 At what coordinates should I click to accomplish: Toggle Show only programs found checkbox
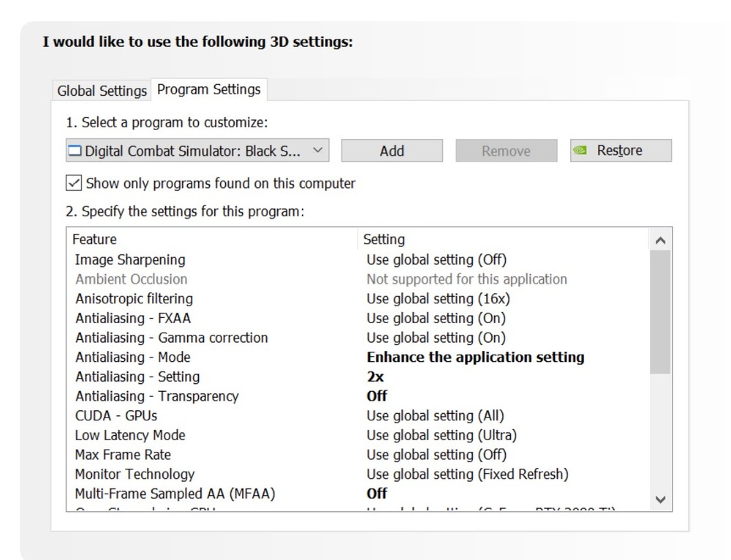click(x=74, y=183)
